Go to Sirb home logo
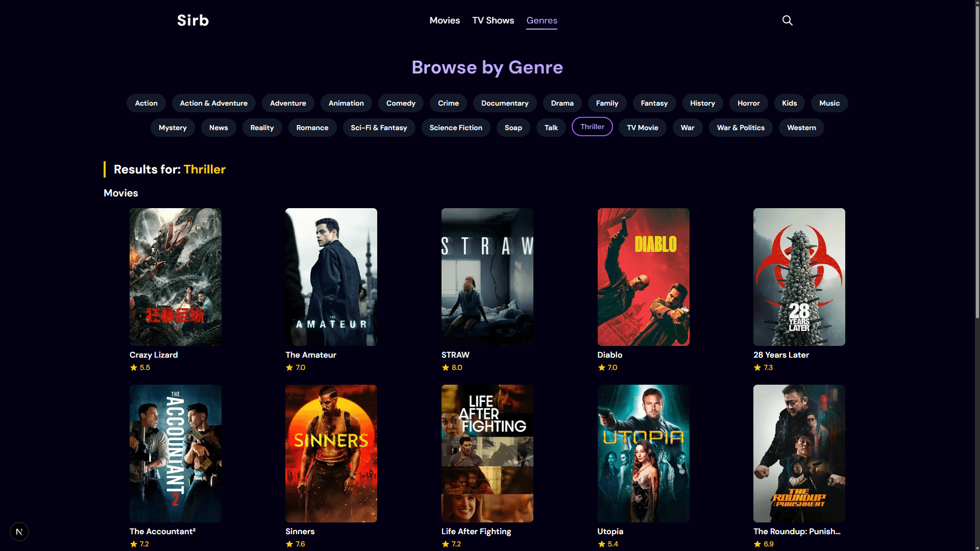980x551 pixels. [193, 20]
